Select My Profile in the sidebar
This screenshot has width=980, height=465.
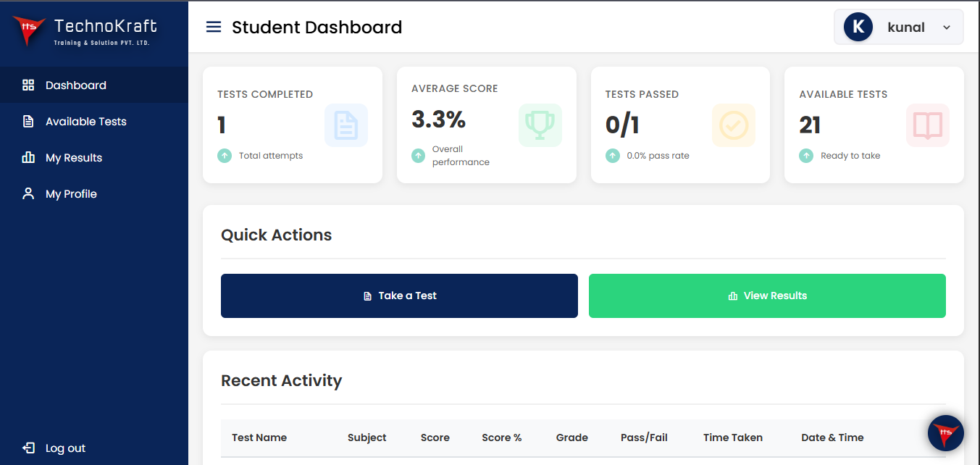(71, 194)
